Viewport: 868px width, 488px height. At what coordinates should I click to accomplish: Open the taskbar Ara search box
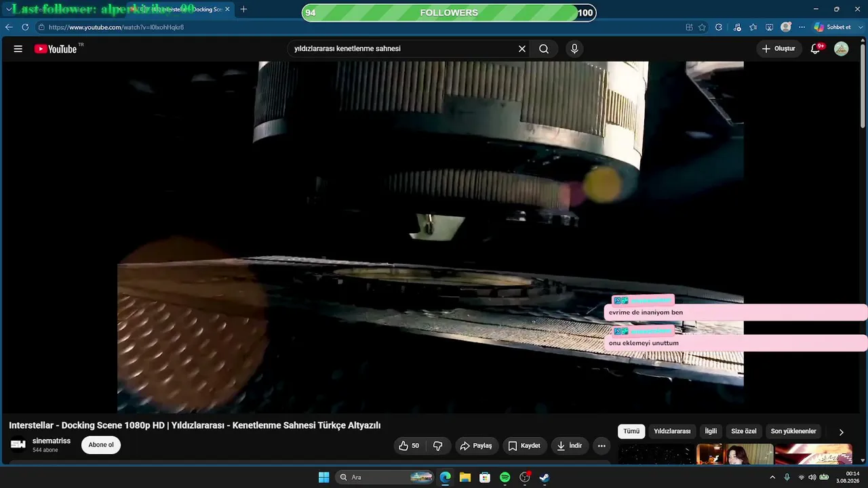(385, 477)
